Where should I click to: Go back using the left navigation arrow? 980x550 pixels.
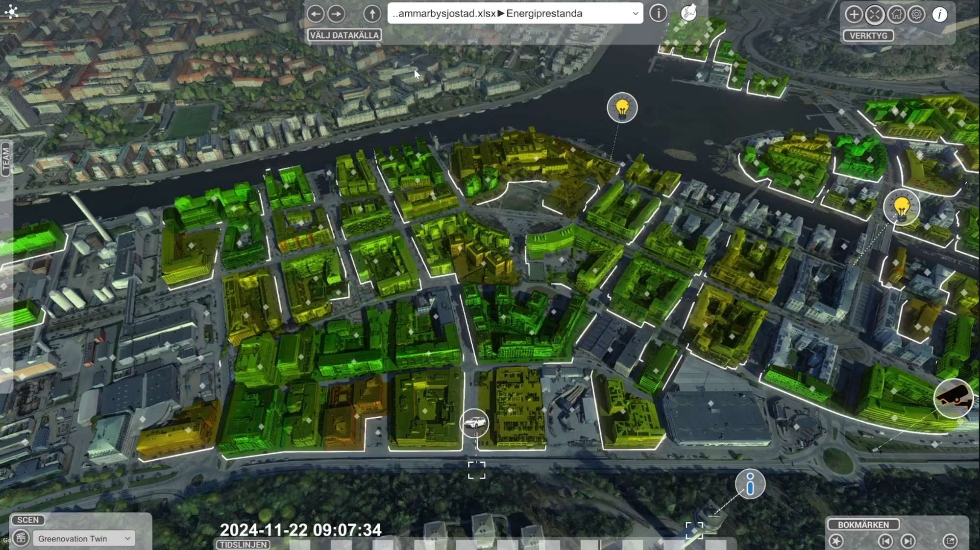(x=316, y=14)
